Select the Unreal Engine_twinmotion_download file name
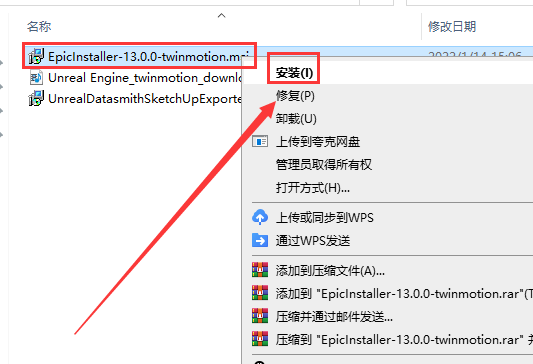Viewport: 533px width, 364px height. point(145,77)
